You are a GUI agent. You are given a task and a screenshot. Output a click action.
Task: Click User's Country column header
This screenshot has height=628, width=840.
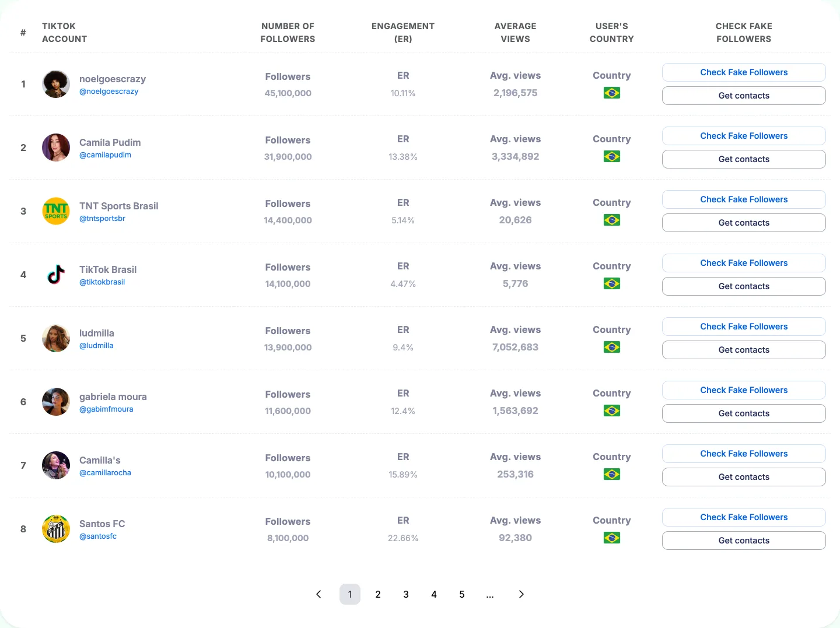click(612, 33)
